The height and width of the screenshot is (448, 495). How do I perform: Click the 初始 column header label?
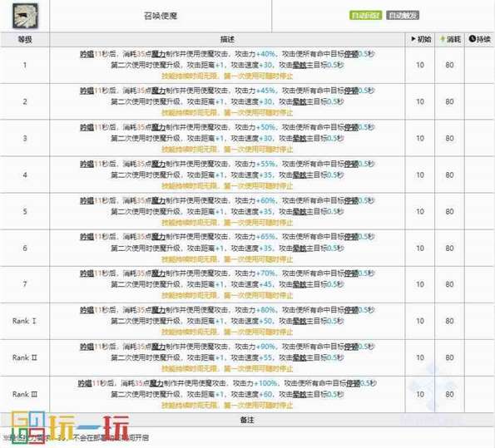[424, 39]
